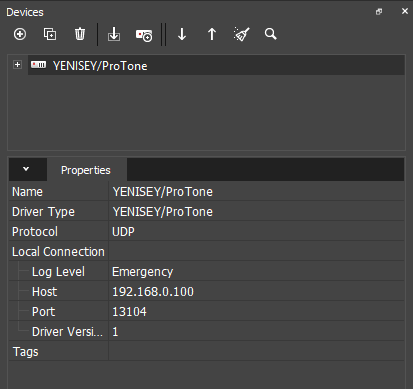
Task: Open search with magnifier icon
Action: click(271, 34)
